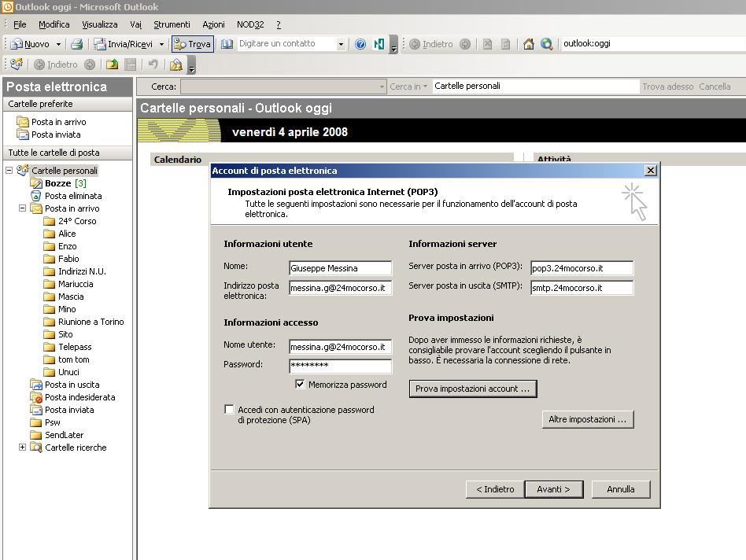Click 'Altre impostazioni ...' button
This screenshot has height=560, width=746.
(x=588, y=419)
